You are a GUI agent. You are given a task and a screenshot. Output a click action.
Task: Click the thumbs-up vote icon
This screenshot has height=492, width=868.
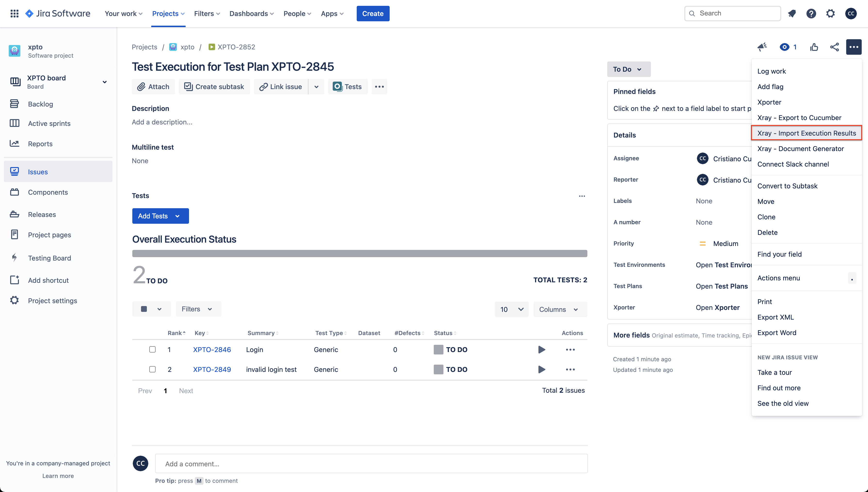[814, 47]
